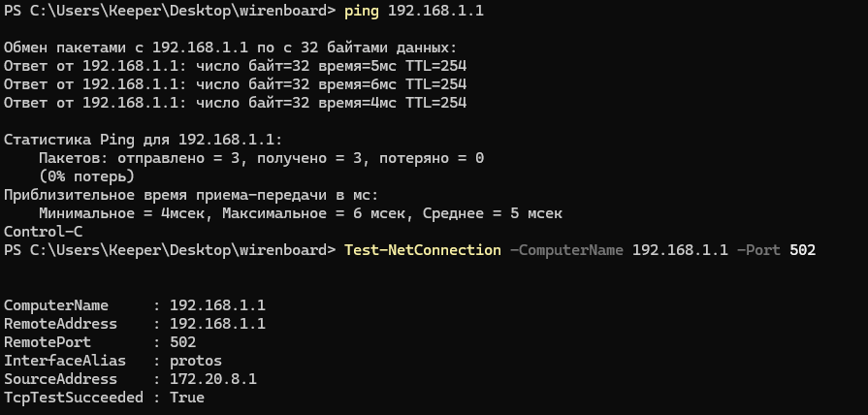This screenshot has width=868, height=415.
Task: Click the reply line with время=4мс
Action: click(236, 103)
